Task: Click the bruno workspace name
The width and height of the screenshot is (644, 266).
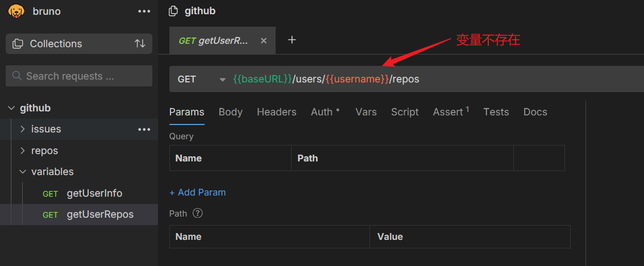Action: (x=47, y=11)
